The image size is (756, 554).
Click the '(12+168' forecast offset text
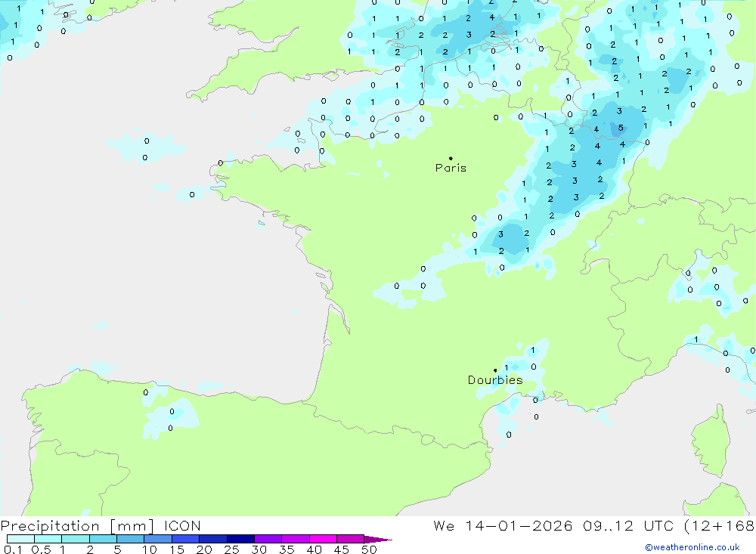(720, 526)
